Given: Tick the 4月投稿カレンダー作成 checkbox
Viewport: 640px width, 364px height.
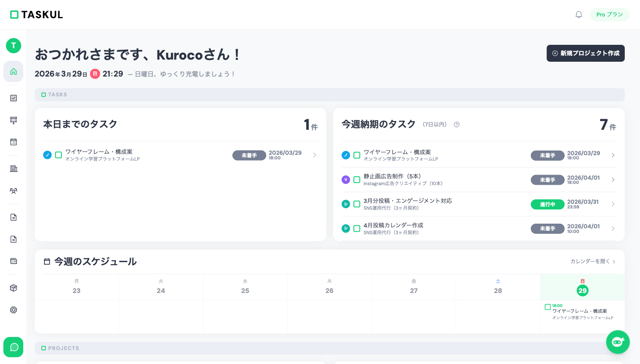Looking at the screenshot, I should [357, 228].
